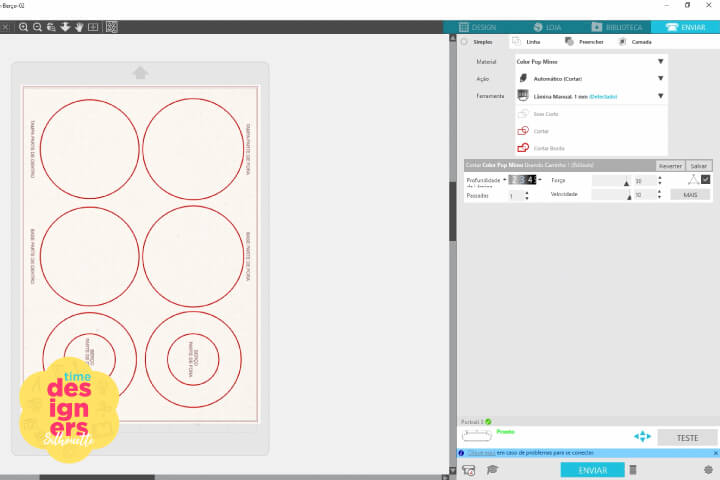Click the Automático blade action icon
The width and height of the screenshot is (720, 480).
click(x=523, y=79)
